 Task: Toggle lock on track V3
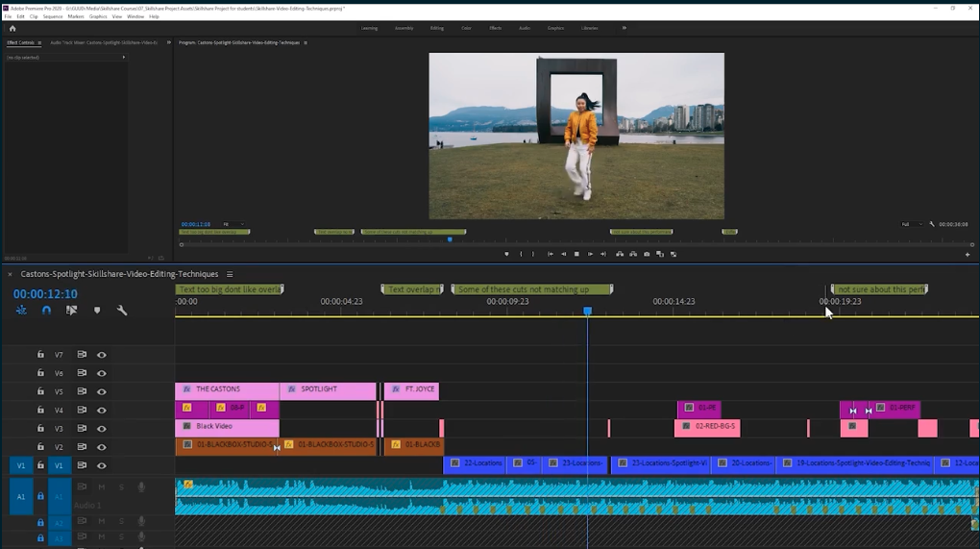coord(40,429)
